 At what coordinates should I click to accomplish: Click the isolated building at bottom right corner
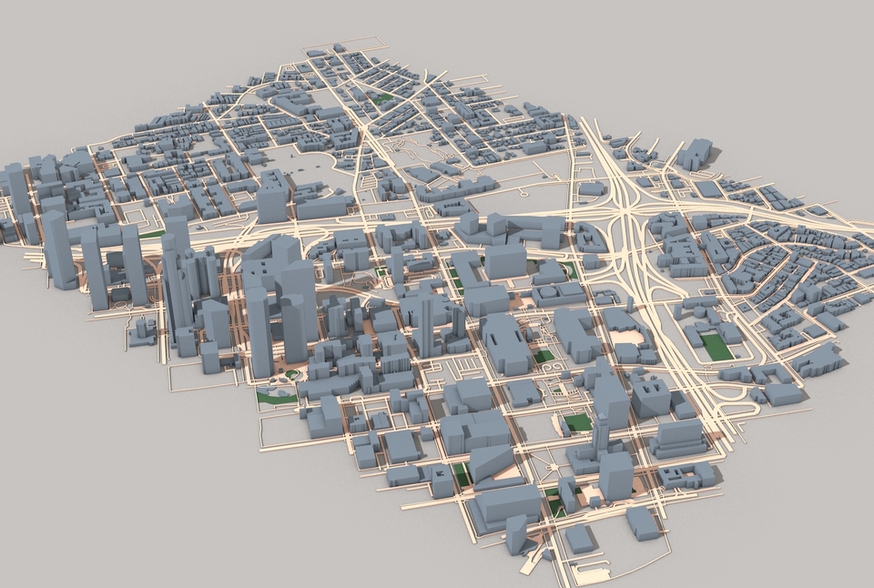(x=642, y=522)
